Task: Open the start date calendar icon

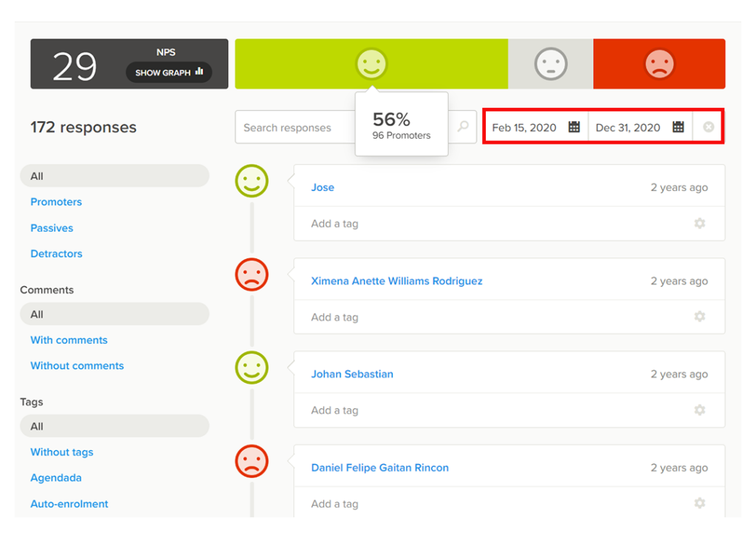Action: pos(574,127)
